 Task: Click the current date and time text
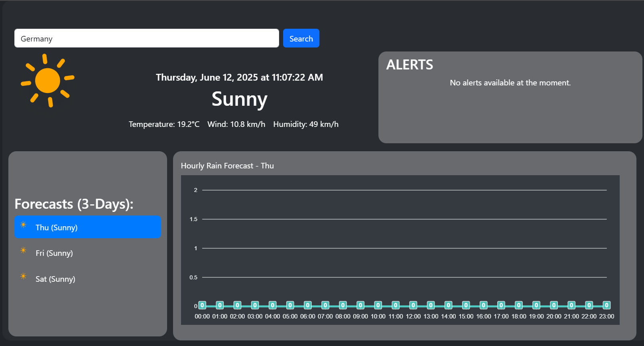(x=239, y=77)
